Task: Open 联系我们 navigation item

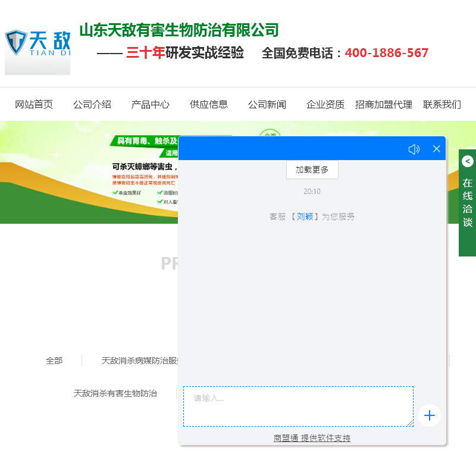Action: pos(442,105)
